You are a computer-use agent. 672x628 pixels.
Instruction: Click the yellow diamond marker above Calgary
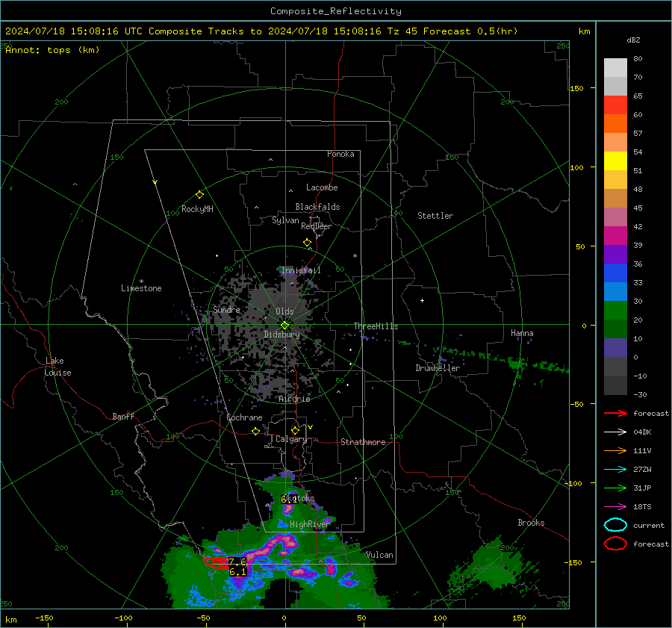pos(295,430)
